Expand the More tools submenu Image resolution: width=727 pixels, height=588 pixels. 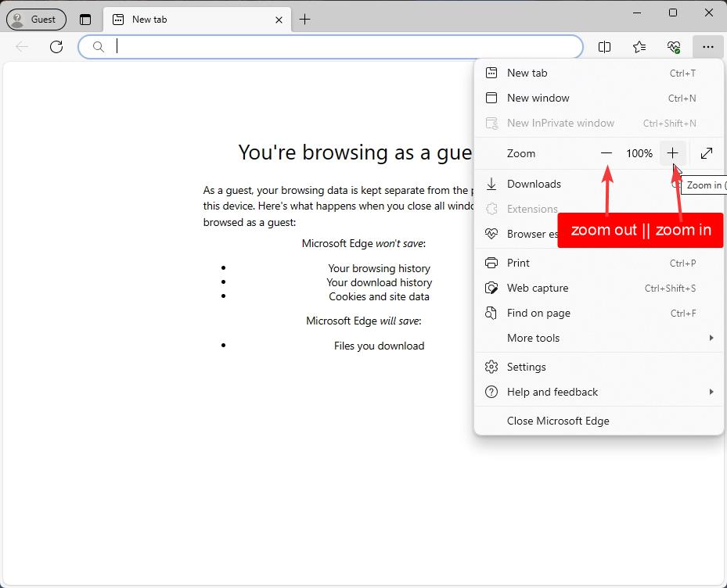click(x=534, y=338)
